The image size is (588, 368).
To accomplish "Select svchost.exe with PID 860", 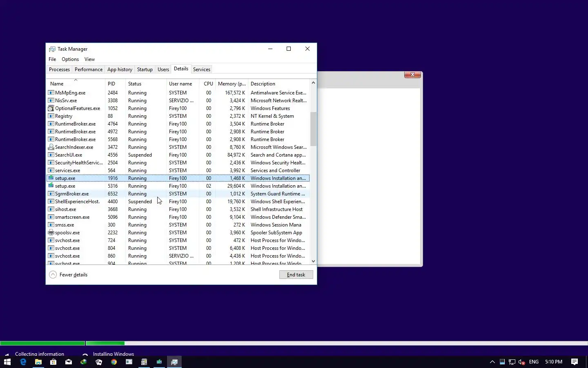I will pos(178,256).
